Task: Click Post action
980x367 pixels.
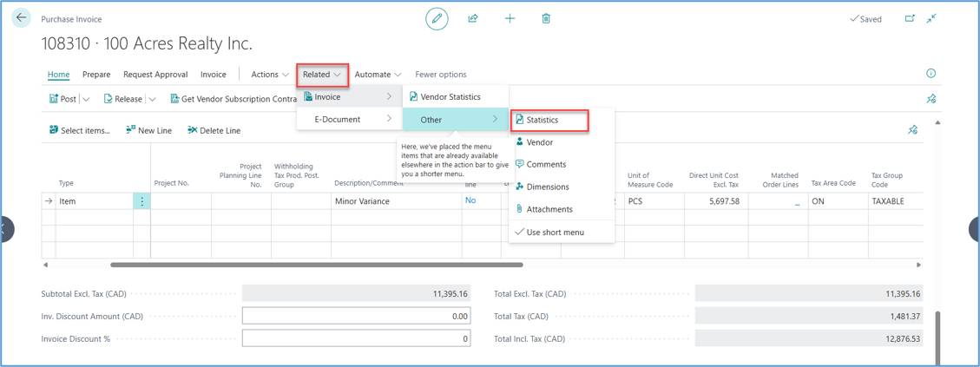Action: (62, 99)
